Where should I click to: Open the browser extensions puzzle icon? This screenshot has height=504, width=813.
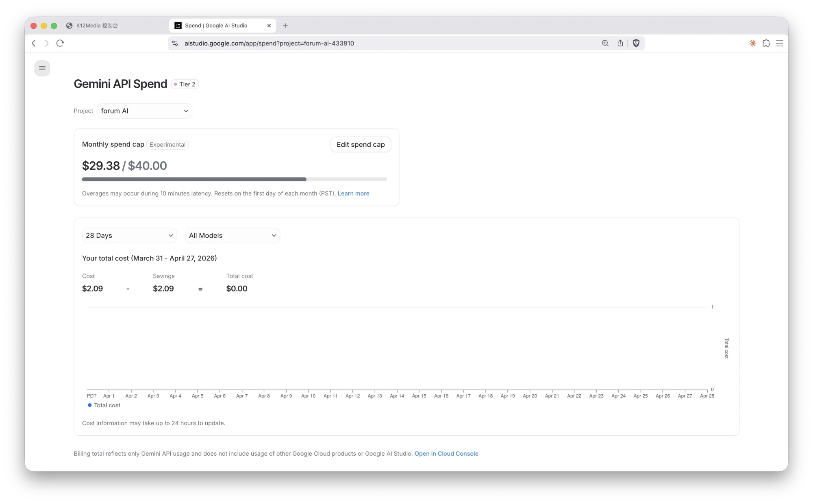pos(766,43)
